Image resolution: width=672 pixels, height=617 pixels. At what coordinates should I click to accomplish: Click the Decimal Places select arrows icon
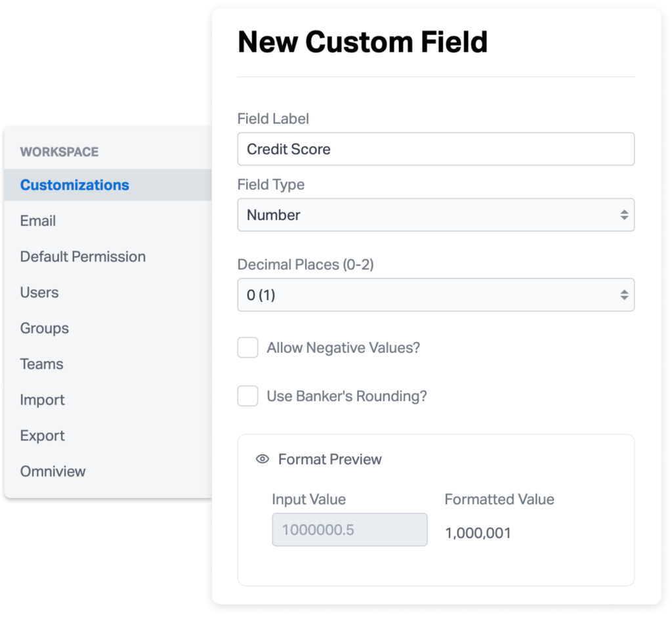(x=624, y=295)
